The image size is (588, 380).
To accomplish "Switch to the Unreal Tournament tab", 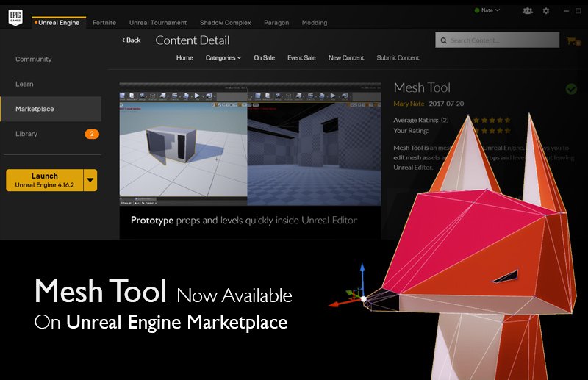I will pos(158,23).
